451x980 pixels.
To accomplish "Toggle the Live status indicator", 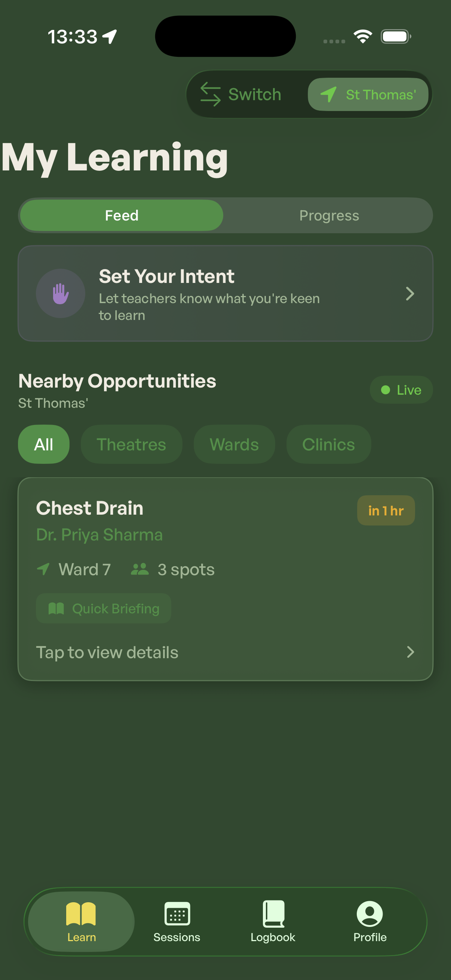I will (401, 390).
